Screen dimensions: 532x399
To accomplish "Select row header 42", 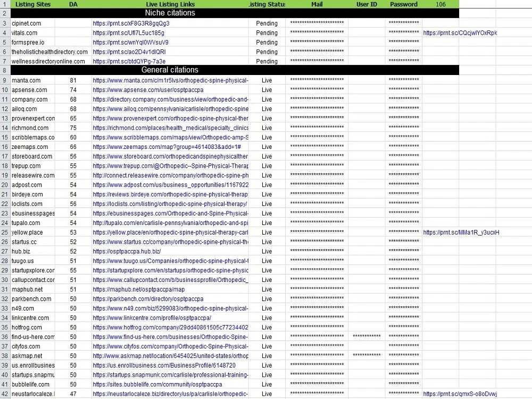I will tap(5, 394).
